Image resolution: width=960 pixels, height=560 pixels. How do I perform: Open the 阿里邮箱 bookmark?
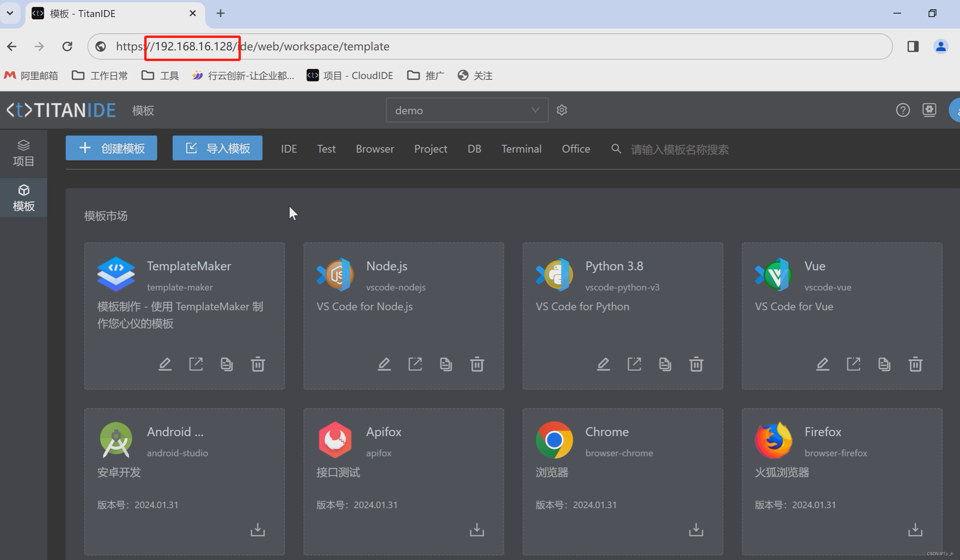(x=31, y=75)
